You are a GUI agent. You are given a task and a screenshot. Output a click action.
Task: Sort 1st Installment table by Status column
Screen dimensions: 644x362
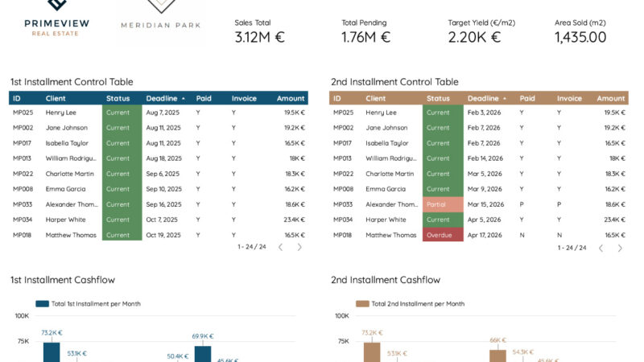coord(118,98)
